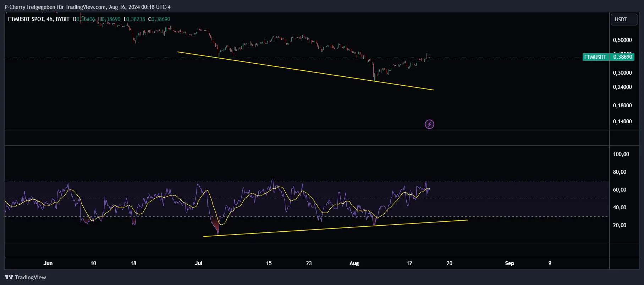Click the low value L0,38238
The height and width of the screenshot is (285, 644).
click(134, 19)
